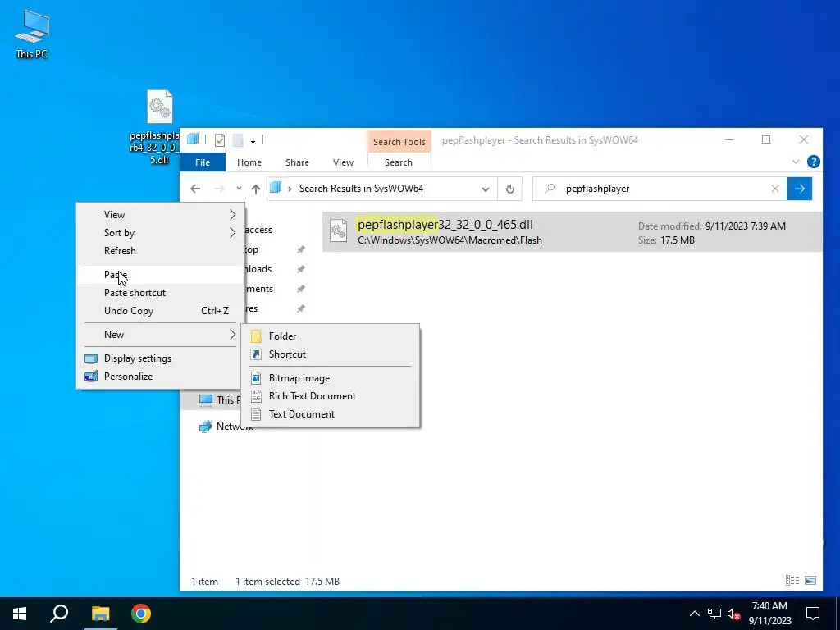
Task: Open View submenu in context menu
Action: tap(160, 215)
